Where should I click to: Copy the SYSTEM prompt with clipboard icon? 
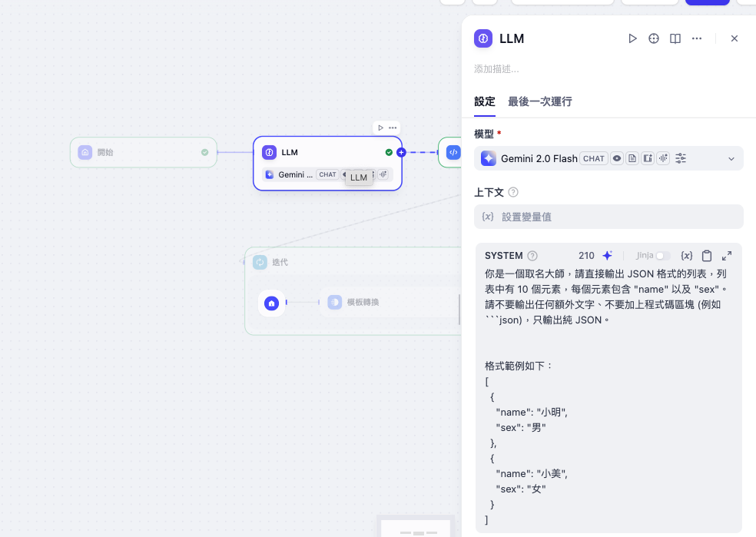[707, 256]
